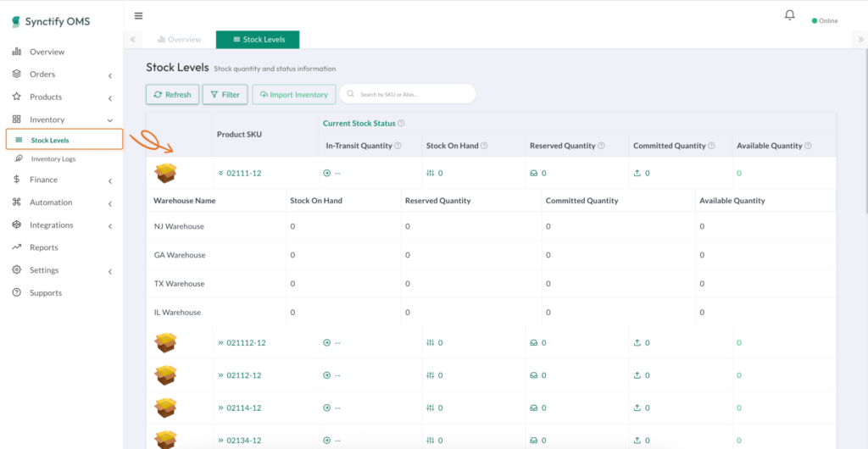Click the hamburger menu icon
The height and width of the screenshot is (449, 868).
(138, 15)
